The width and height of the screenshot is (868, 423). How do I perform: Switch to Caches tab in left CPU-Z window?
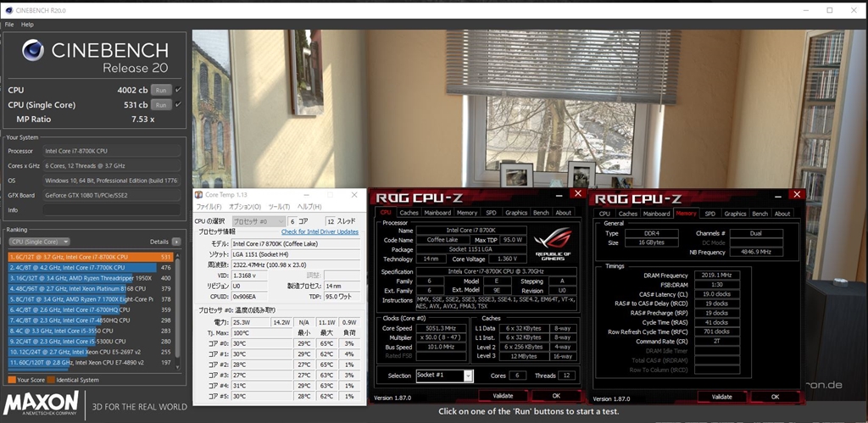pos(409,213)
